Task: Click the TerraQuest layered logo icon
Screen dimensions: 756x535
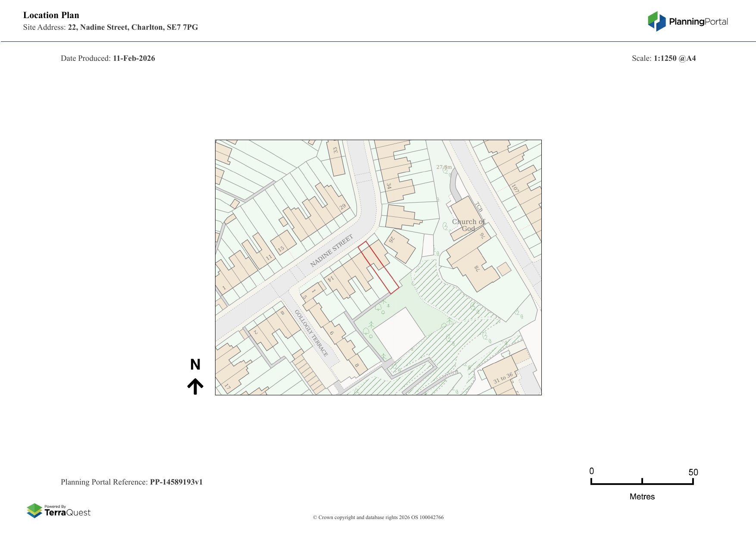Action: (34, 510)
